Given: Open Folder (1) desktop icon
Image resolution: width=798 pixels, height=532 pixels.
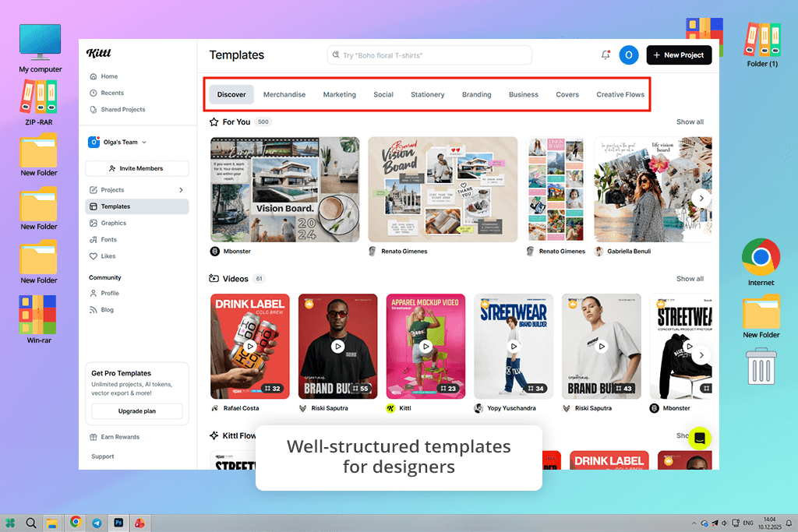Looking at the screenshot, I should pos(762,44).
